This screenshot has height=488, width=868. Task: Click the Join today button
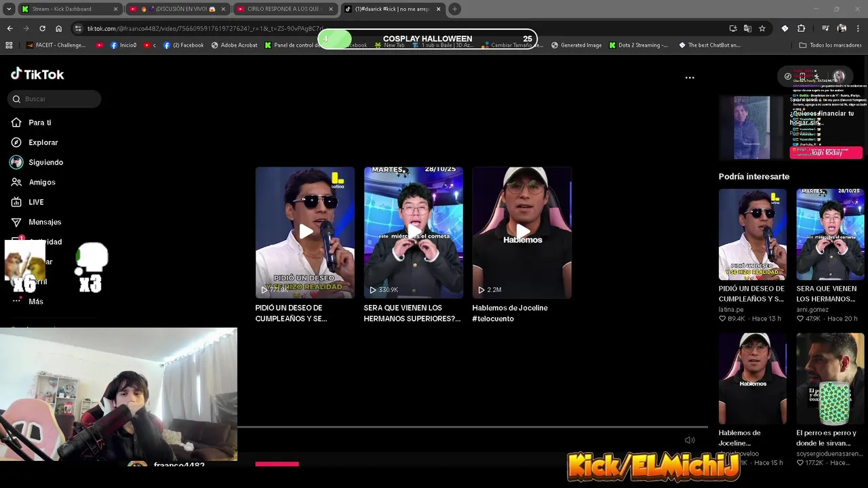(x=826, y=152)
